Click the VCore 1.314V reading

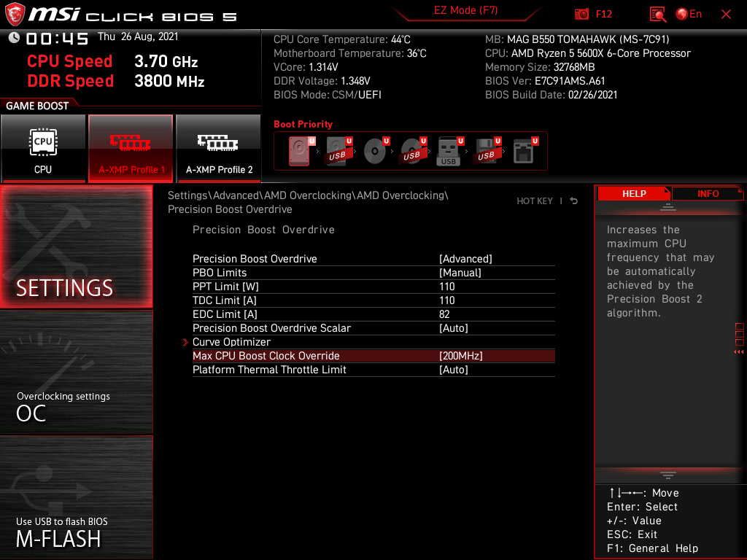306,67
